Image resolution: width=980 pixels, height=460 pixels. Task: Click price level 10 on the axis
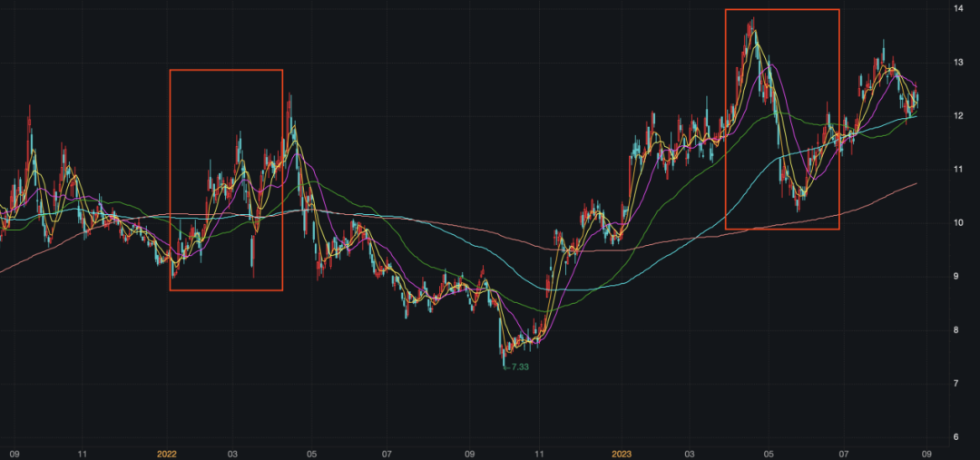pos(957,222)
